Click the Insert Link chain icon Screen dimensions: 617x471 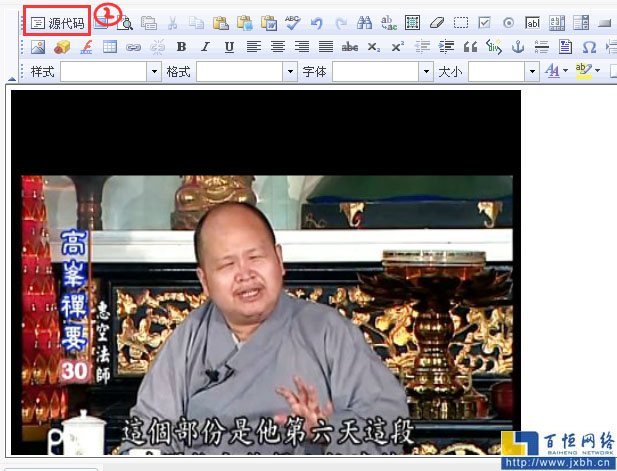click(x=134, y=47)
